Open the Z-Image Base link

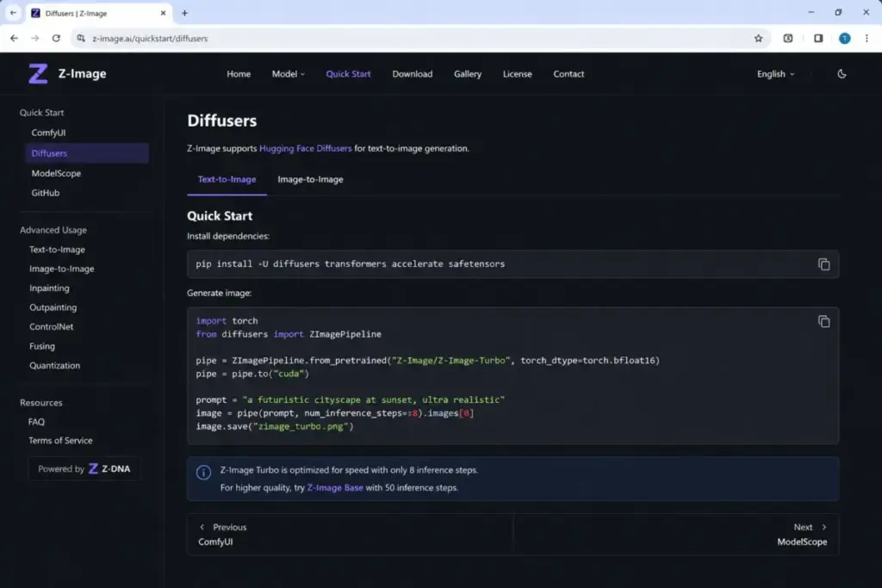335,487
